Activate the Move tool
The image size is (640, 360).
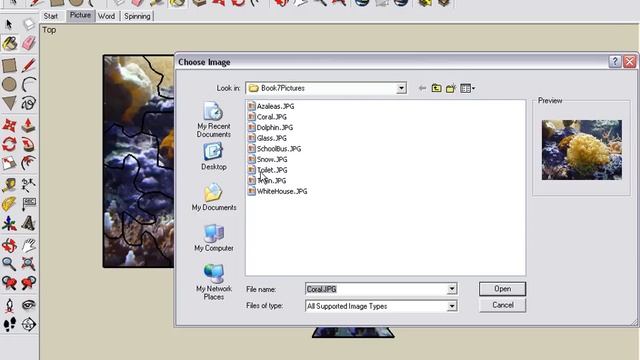pyautogui.click(x=9, y=125)
